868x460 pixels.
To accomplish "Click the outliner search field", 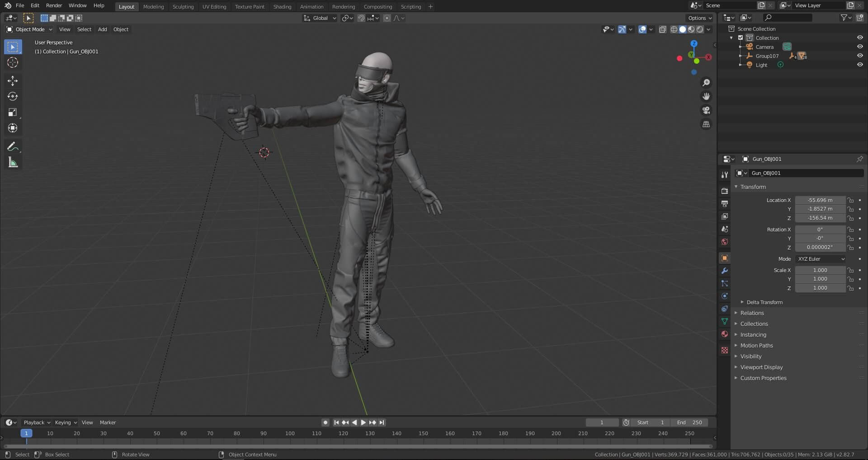I will (x=788, y=18).
